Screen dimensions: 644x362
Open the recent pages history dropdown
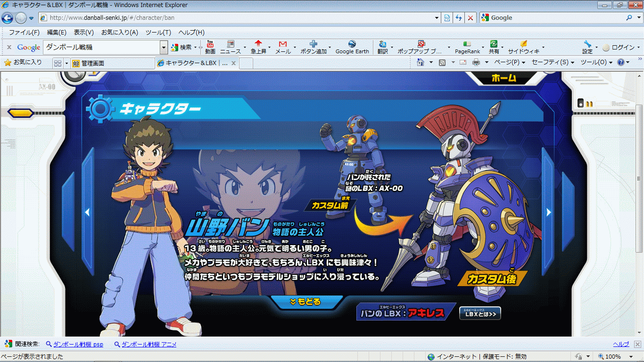pyautogui.click(x=32, y=18)
